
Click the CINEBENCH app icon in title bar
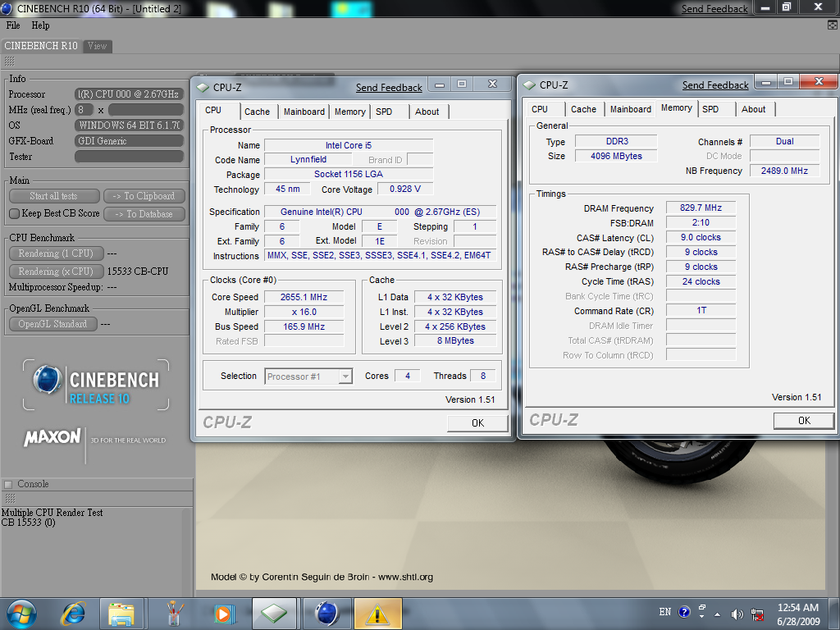(7, 8)
